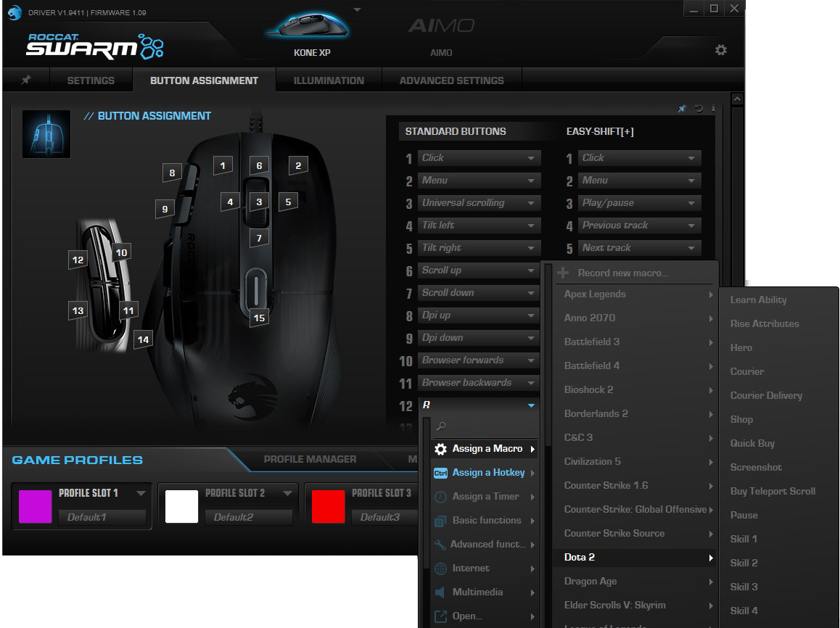Switch to the Illumination tab

coord(329,80)
